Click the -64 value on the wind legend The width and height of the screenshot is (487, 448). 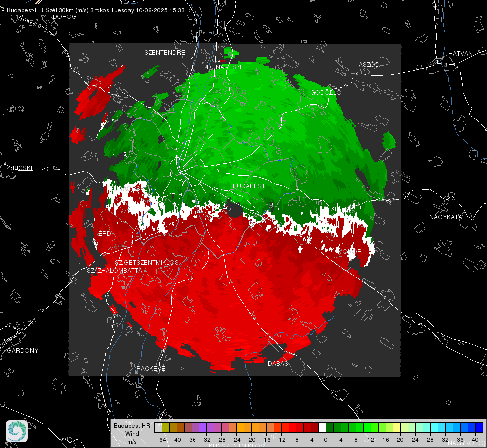(x=162, y=440)
